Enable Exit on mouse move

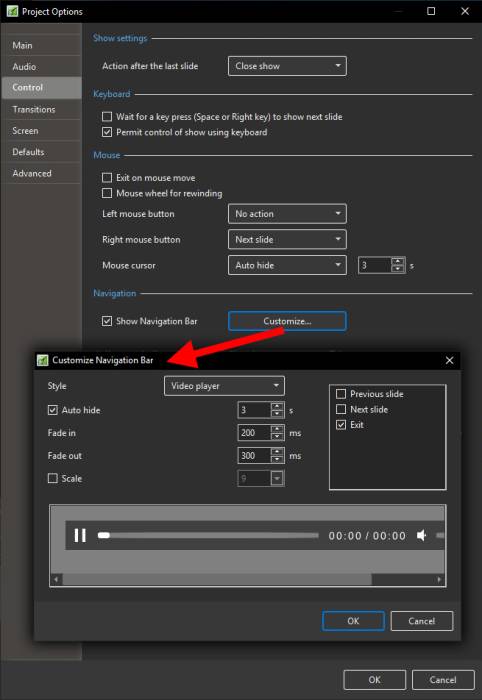[x=107, y=178]
